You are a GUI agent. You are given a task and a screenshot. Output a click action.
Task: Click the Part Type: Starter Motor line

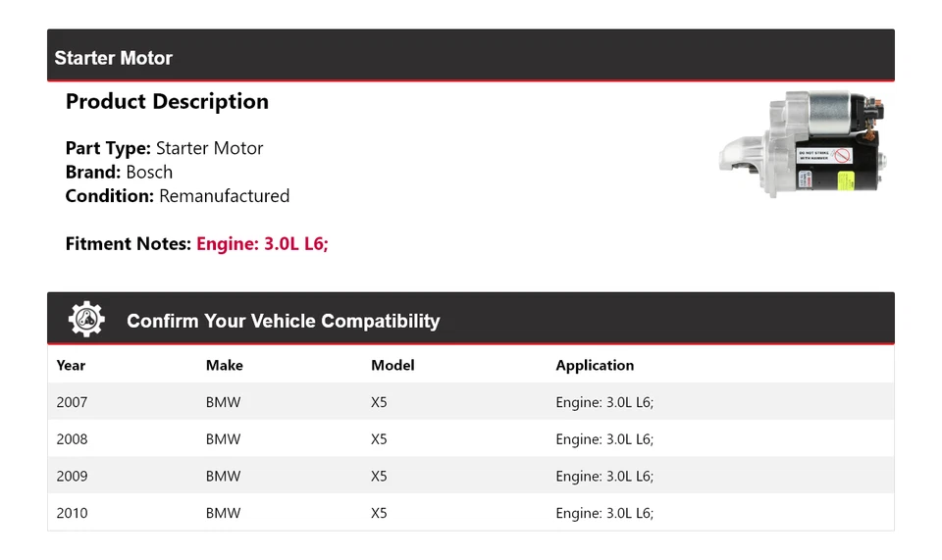tap(164, 149)
